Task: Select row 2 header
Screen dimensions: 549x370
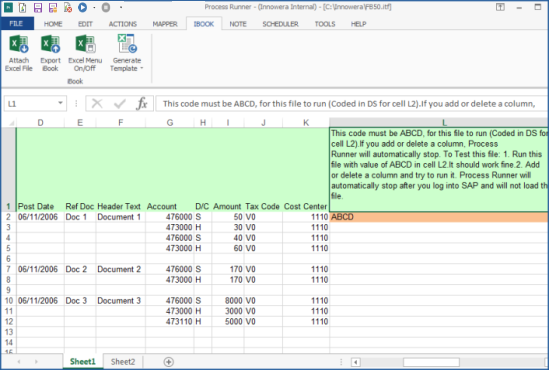Action: pyautogui.click(x=8, y=217)
